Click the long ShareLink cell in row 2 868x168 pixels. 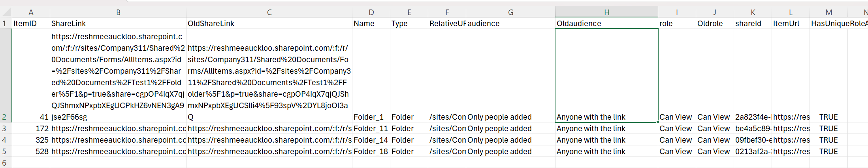(118, 76)
